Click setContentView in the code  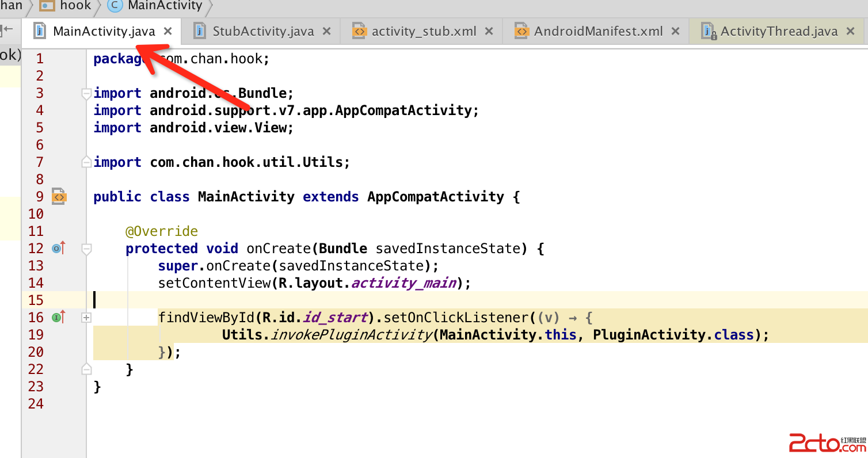(215, 283)
